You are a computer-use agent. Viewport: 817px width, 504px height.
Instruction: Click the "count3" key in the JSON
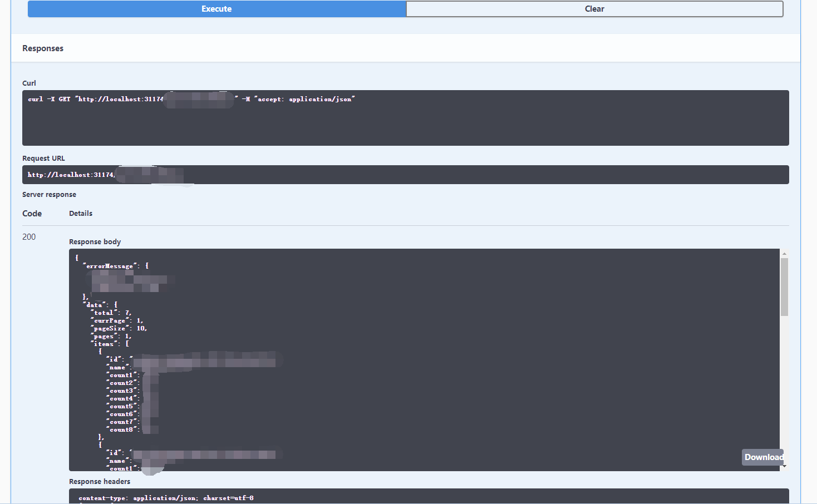[x=121, y=391]
